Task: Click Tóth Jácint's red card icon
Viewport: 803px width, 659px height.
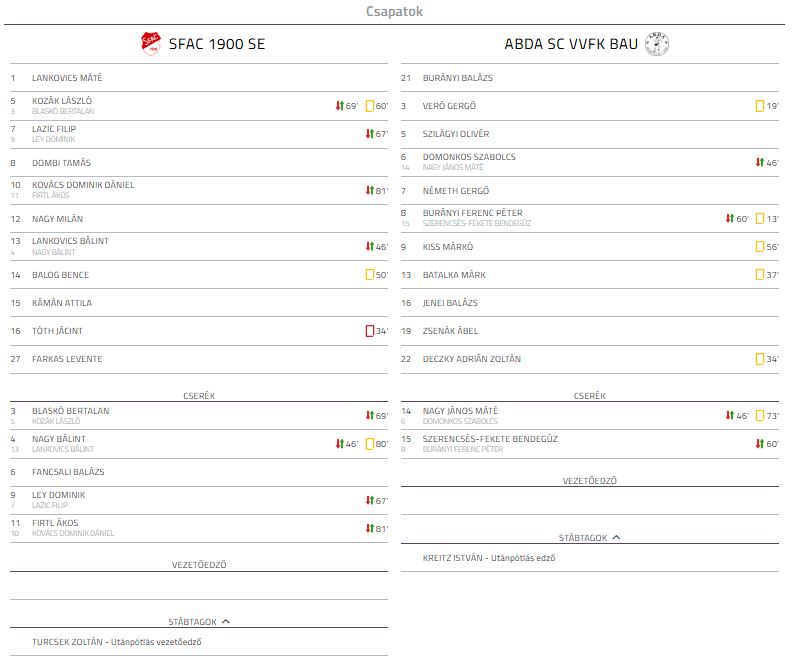Action: (x=370, y=331)
